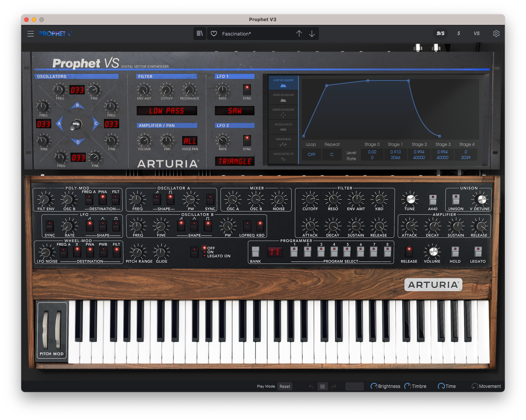
Task: Open LFO 2 TRIANGLE waveform selector
Action: 235,161
